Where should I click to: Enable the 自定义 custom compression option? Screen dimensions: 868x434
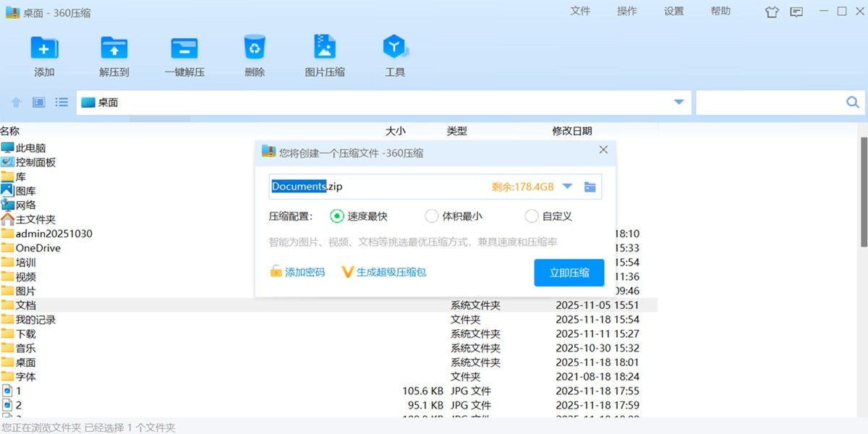(x=530, y=216)
